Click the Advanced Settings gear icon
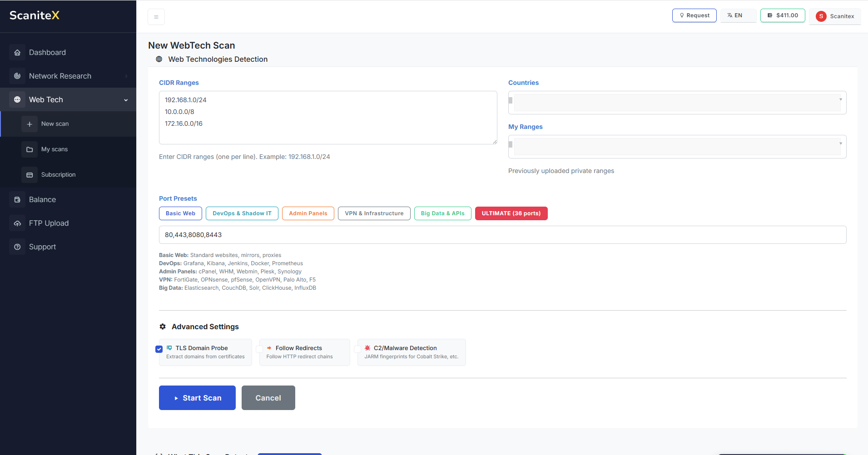Image resolution: width=868 pixels, height=455 pixels. 162,326
